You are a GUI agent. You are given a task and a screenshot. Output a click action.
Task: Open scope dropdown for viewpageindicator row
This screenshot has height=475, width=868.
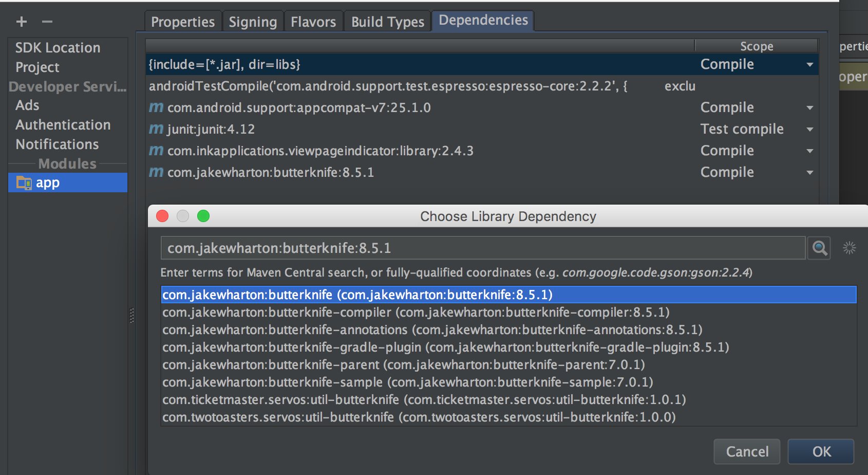[x=810, y=151]
